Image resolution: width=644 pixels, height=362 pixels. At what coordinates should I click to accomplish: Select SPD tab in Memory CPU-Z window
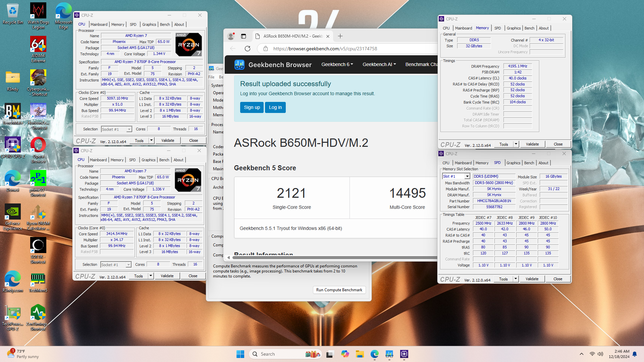497,28
